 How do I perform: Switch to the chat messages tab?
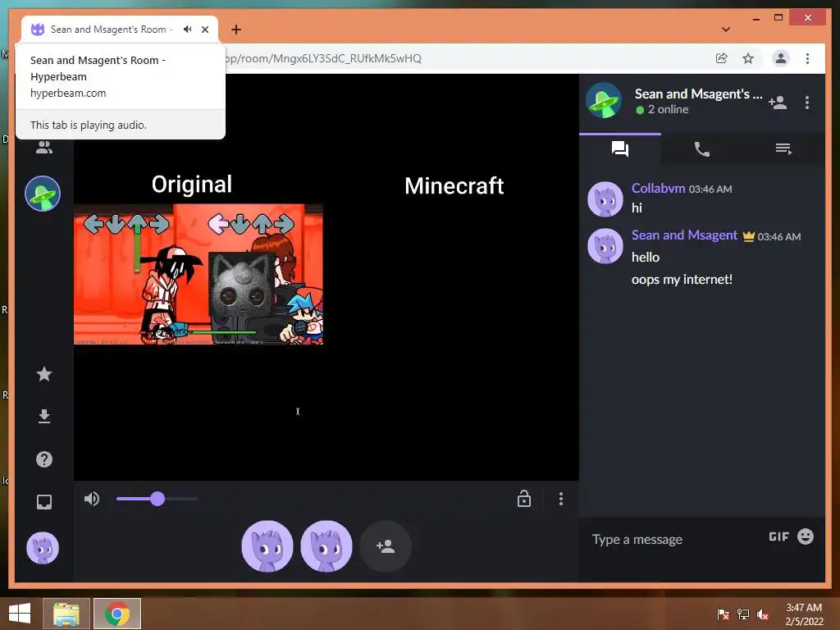[x=620, y=149]
